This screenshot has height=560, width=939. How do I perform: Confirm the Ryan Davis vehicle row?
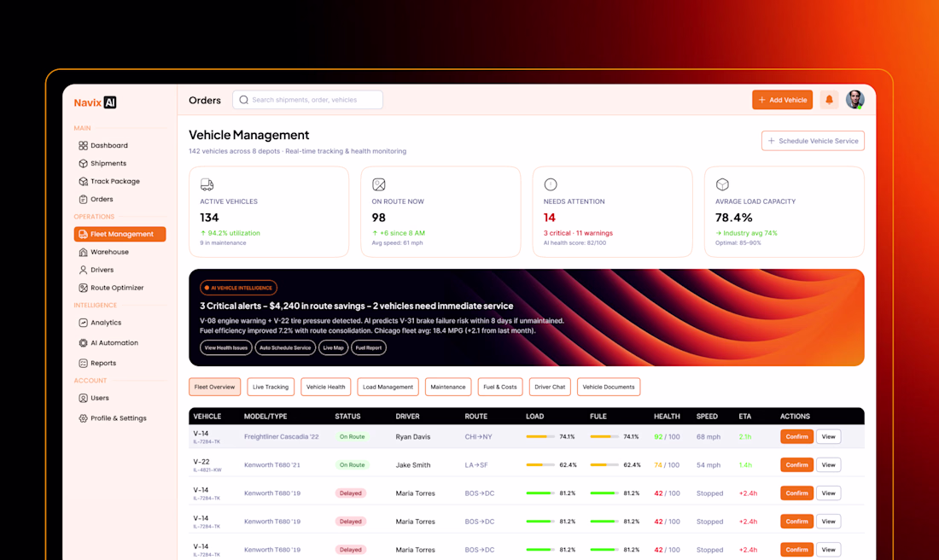coord(796,436)
